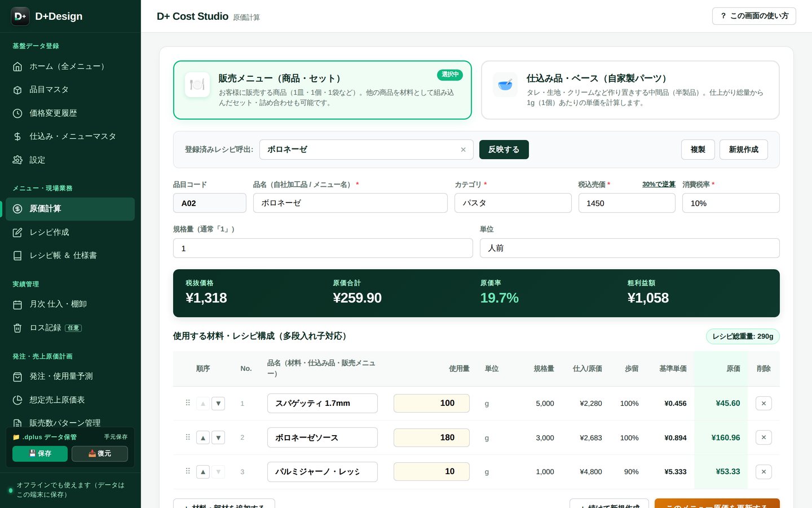Delete the ボロネーゼソース row
Screen dimensions: 812x508
764,437
